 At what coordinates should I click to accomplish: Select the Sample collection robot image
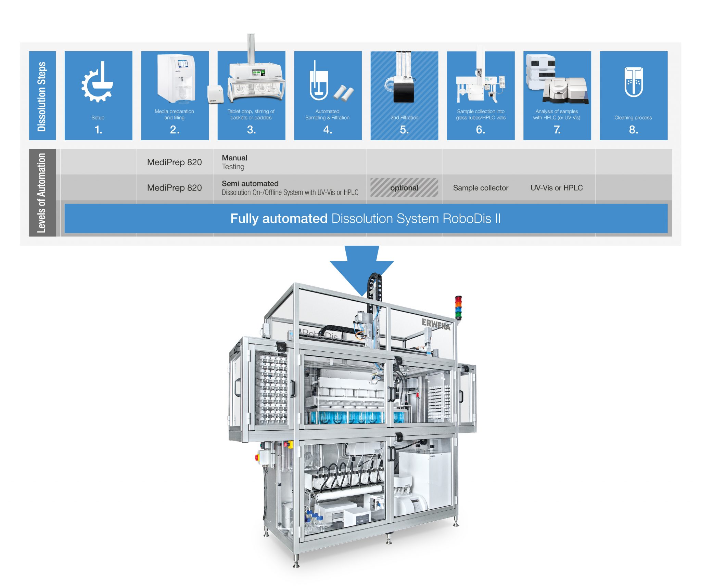(x=480, y=81)
